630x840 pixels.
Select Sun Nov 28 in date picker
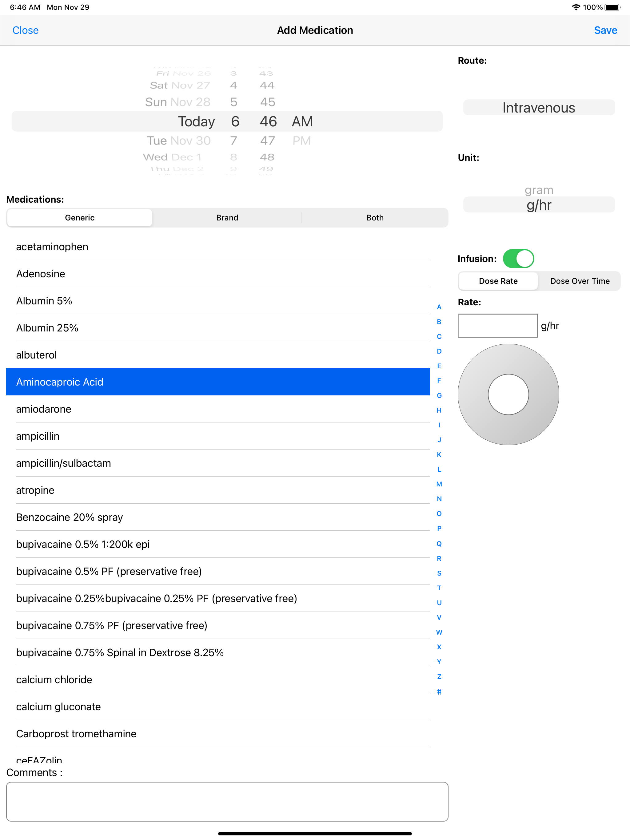178,102
